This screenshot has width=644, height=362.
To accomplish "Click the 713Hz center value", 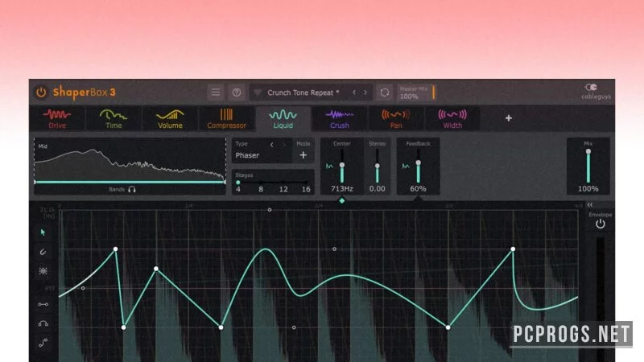I will [342, 189].
